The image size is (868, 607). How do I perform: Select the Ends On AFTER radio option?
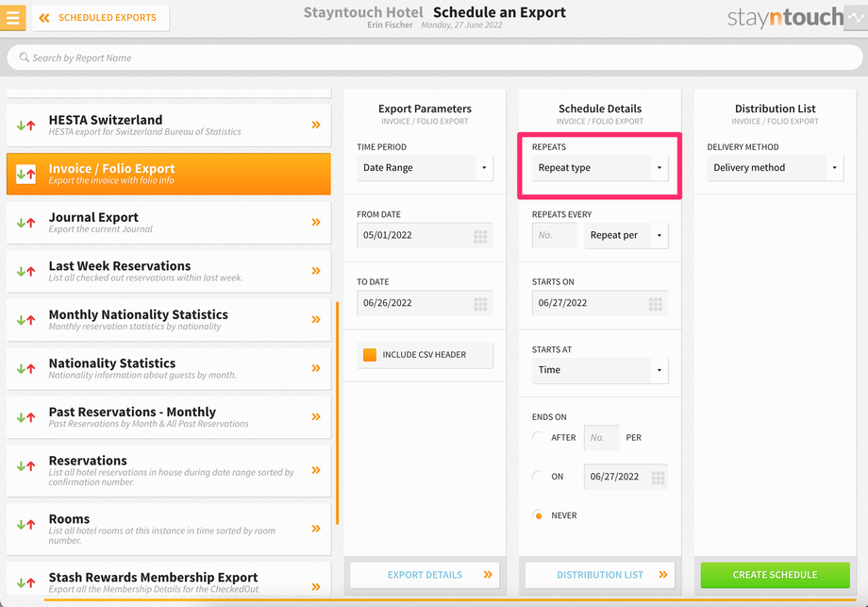click(538, 437)
